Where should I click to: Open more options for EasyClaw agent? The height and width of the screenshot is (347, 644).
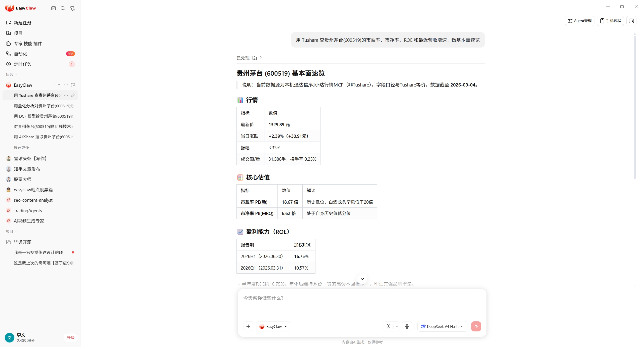66,85
